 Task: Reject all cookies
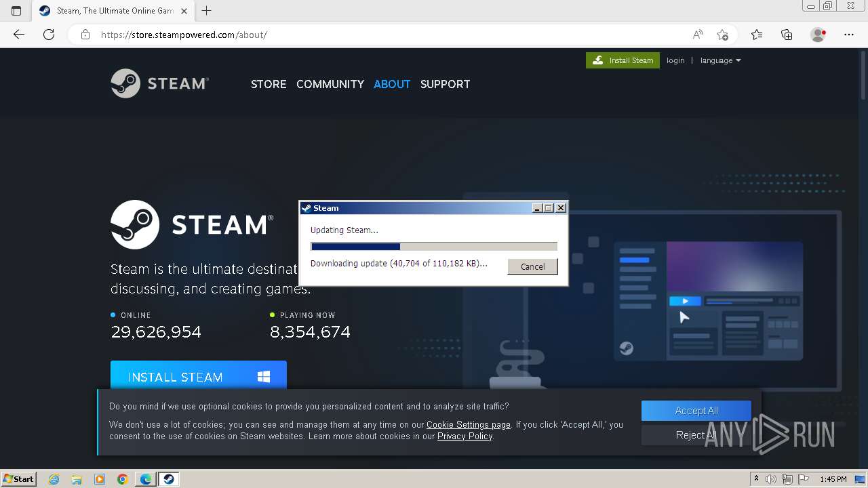(696, 435)
